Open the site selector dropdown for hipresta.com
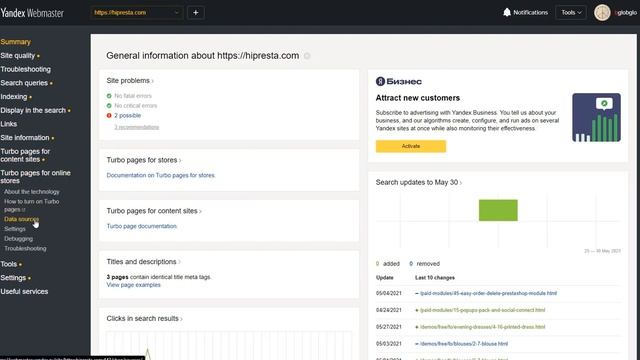The image size is (640, 360). [137, 13]
